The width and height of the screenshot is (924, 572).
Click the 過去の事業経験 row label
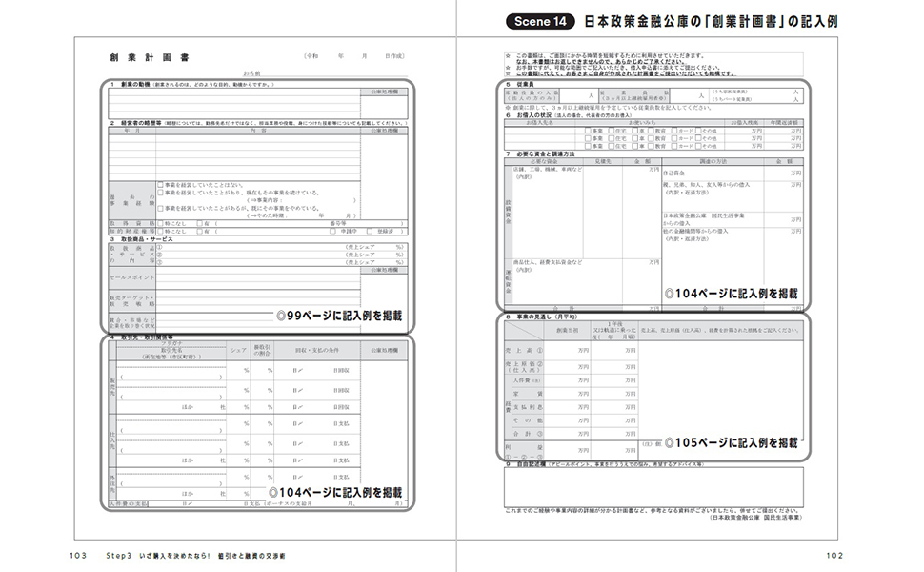[x=132, y=200]
